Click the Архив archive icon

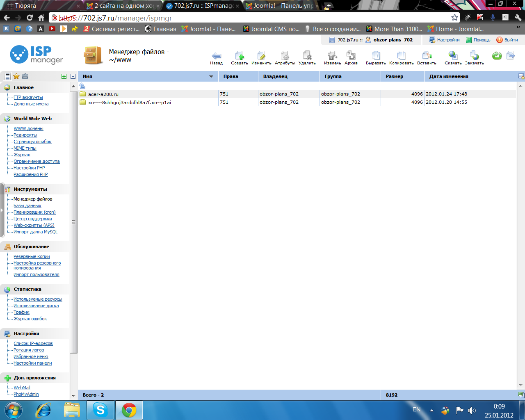(x=351, y=56)
